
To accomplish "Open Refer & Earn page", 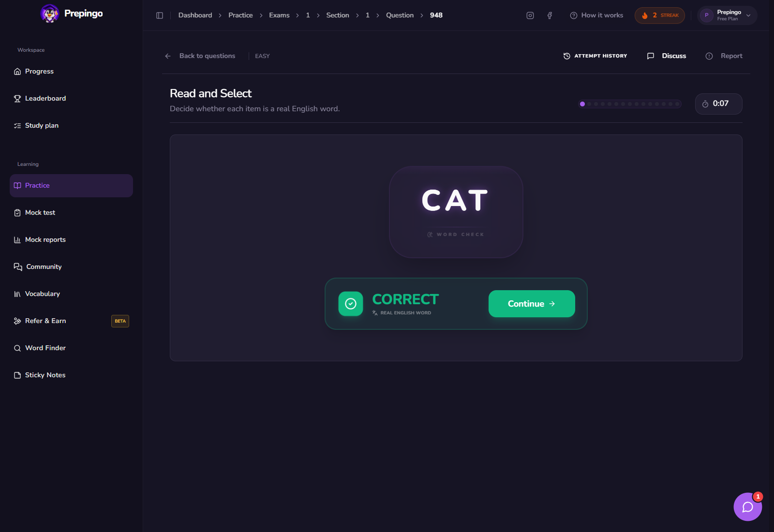I will coord(71,321).
